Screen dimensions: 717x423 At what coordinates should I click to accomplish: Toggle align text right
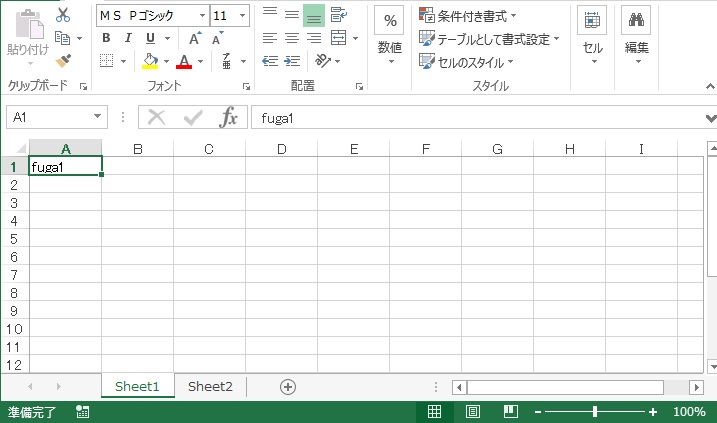coord(314,38)
